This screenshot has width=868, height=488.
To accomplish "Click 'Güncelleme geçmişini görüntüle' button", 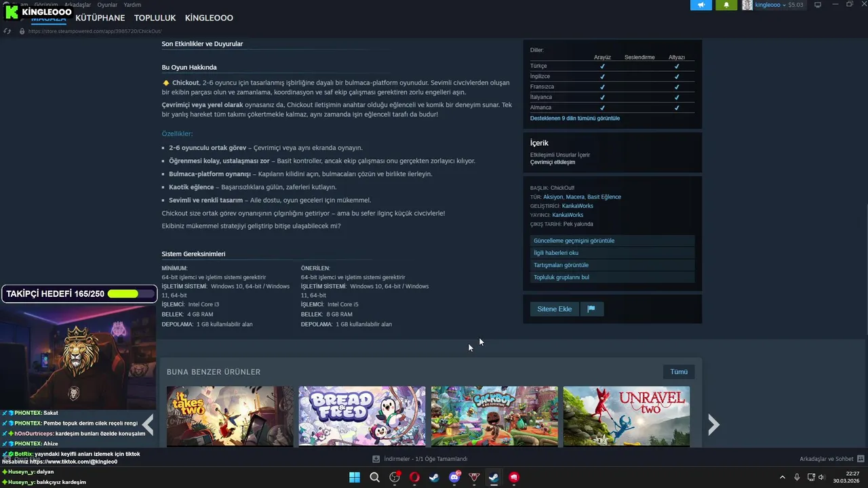I will point(612,241).
